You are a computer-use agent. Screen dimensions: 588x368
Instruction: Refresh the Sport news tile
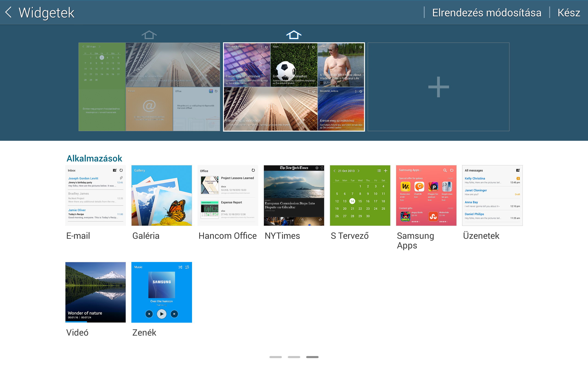(314, 47)
